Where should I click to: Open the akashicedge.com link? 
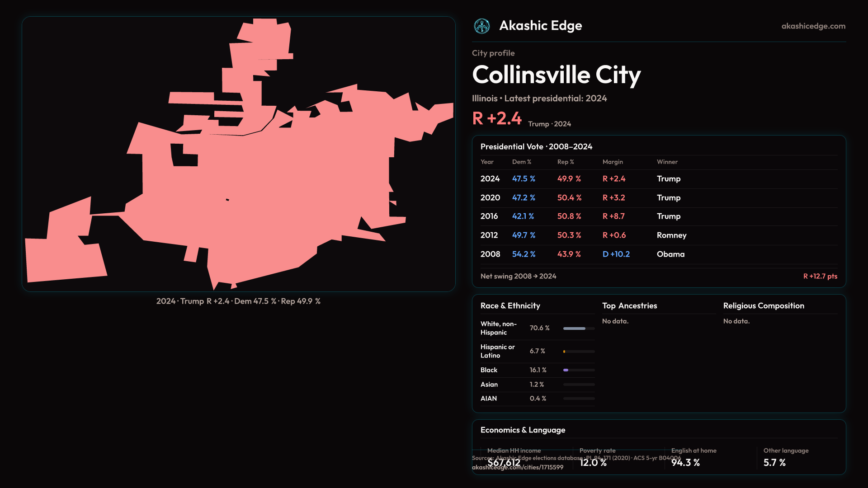click(813, 26)
